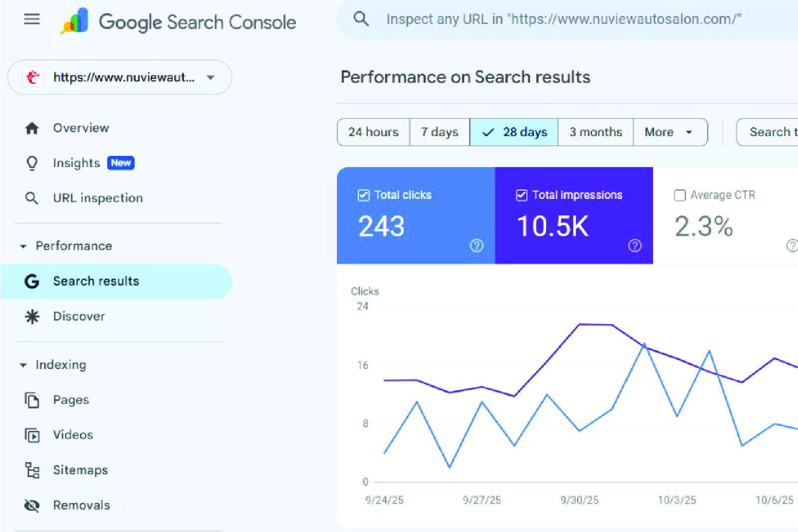This screenshot has width=798, height=532.
Task: Click the Clicks axis label on chart
Action: [x=365, y=291]
